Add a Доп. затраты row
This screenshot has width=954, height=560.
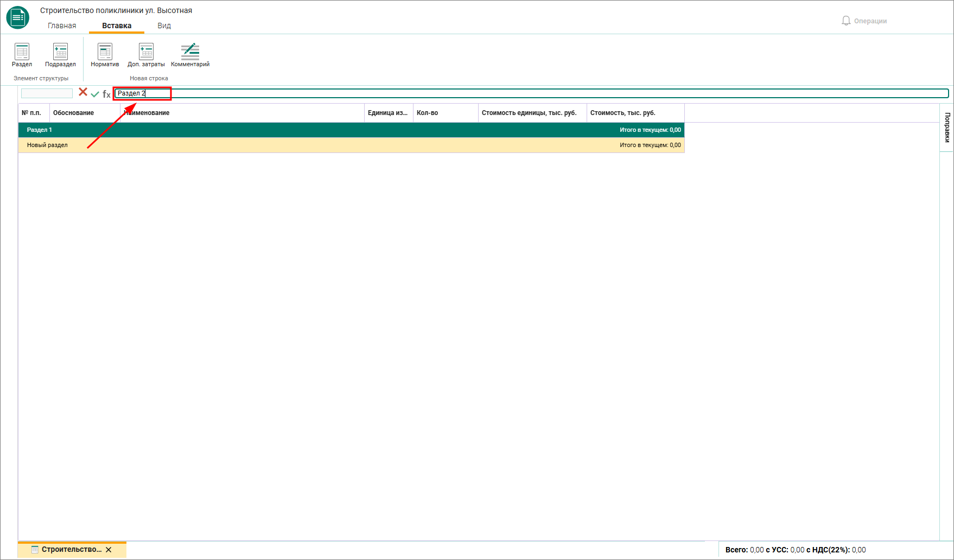[x=146, y=55]
